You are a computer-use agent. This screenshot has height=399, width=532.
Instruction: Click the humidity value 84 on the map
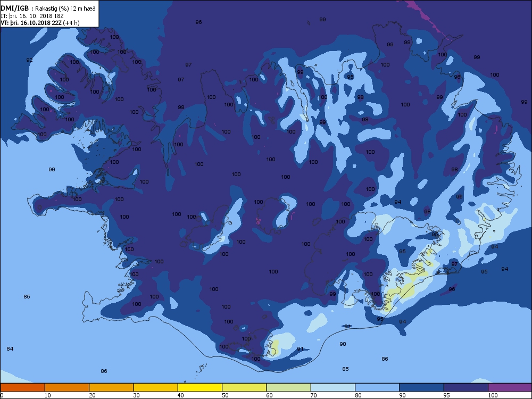(10, 349)
